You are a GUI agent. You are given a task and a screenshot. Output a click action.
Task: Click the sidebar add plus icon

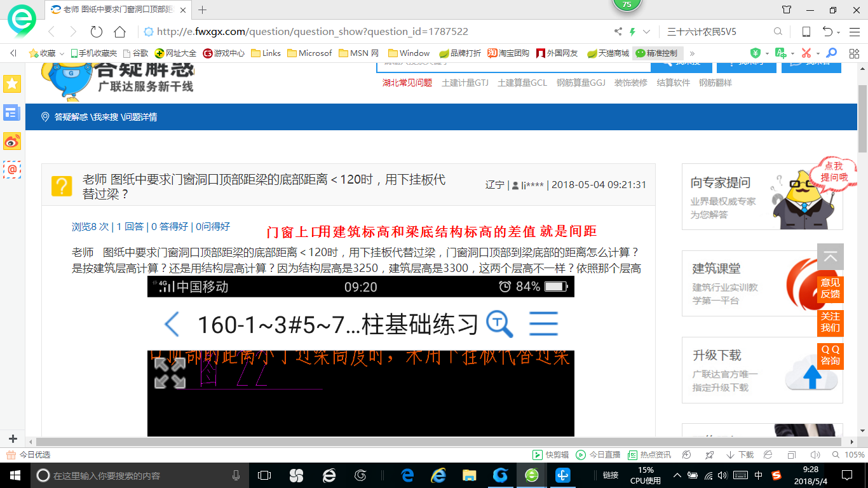pos(13,438)
